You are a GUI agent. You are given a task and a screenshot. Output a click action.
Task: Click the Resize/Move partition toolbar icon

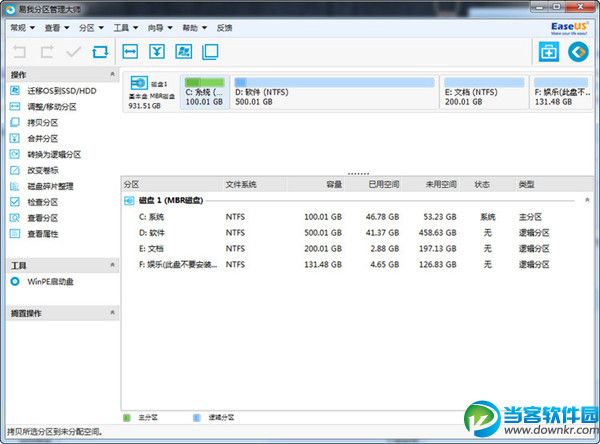[x=130, y=51]
